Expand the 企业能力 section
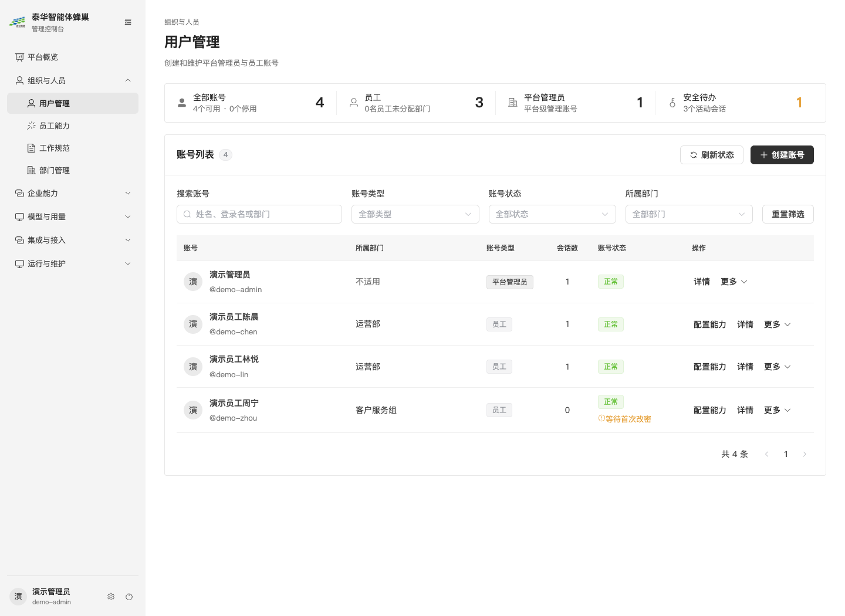Screen dimensions: 845x616 (x=73, y=193)
